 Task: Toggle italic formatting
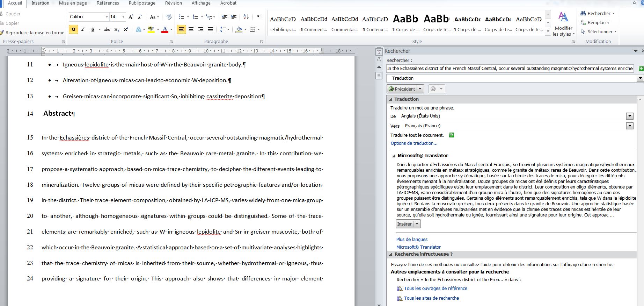pyautogui.click(x=83, y=29)
